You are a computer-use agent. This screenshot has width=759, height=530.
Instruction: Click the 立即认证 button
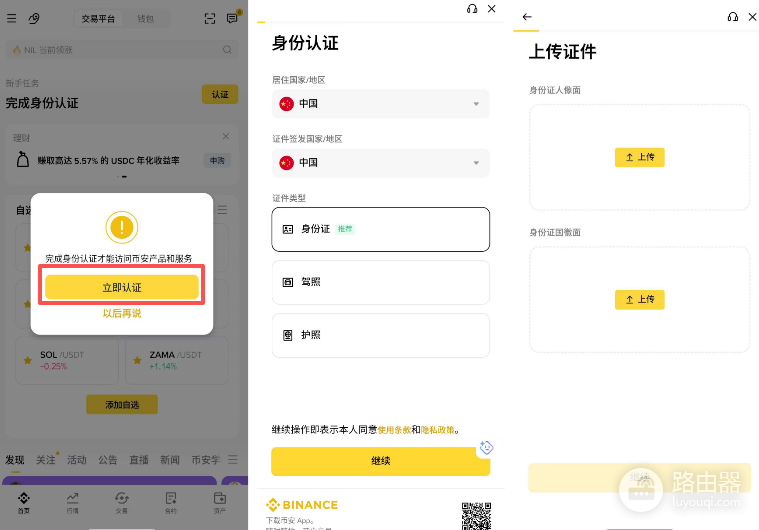(122, 288)
